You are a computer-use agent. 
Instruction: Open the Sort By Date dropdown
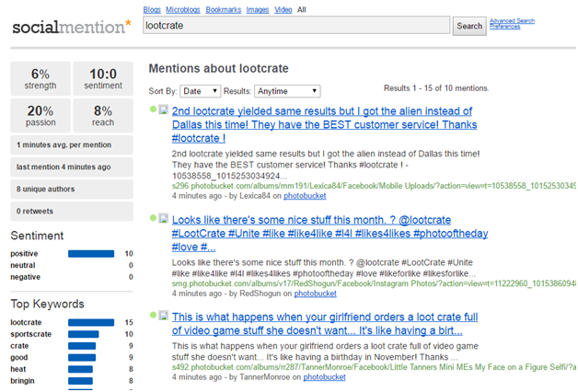click(x=200, y=91)
